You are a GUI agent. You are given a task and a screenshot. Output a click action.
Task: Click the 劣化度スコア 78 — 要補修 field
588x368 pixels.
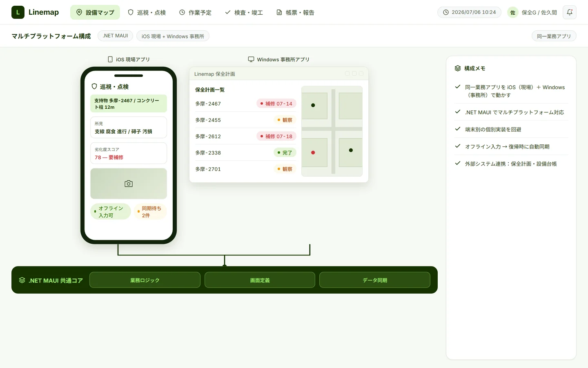(129, 153)
